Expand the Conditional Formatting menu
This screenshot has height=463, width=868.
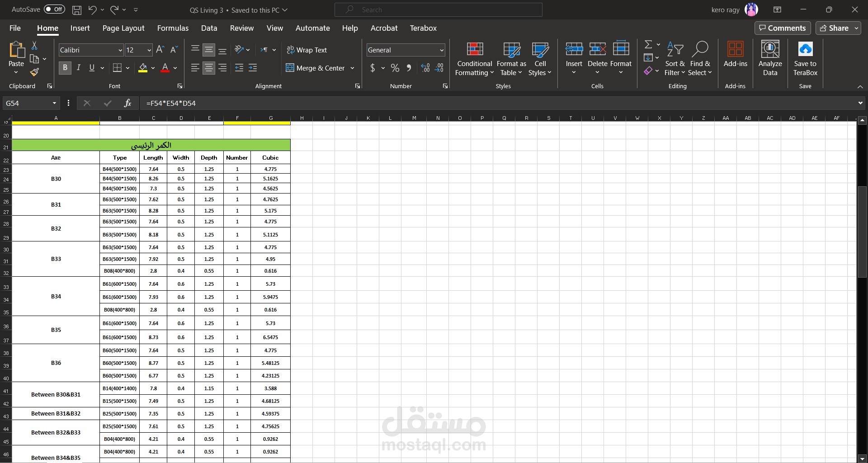[x=474, y=58]
